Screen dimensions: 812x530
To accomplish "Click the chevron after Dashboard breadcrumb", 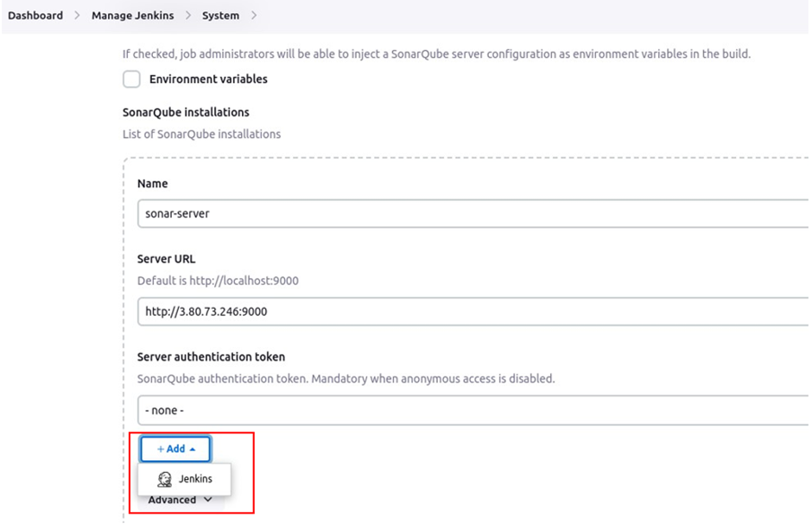I will click(77, 16).
